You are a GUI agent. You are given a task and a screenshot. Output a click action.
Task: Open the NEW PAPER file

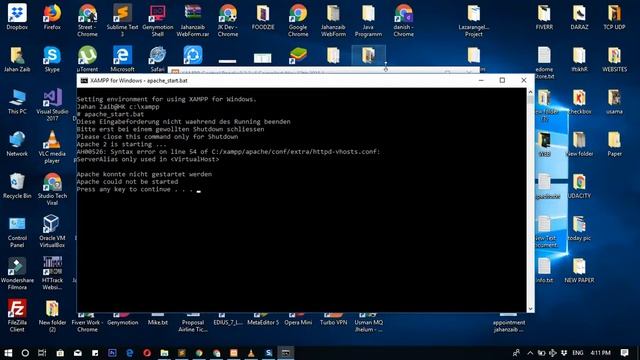tap(579, 270)
